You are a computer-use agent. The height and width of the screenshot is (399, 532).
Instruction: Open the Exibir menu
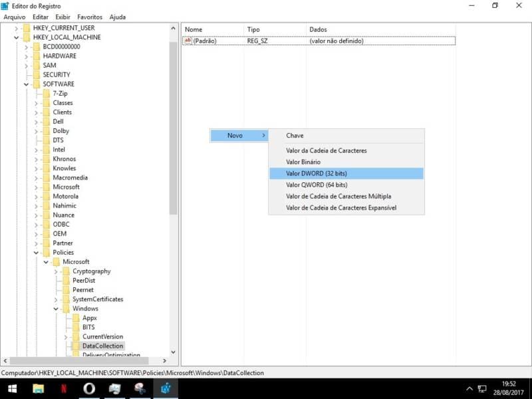[x=63, y=17]
